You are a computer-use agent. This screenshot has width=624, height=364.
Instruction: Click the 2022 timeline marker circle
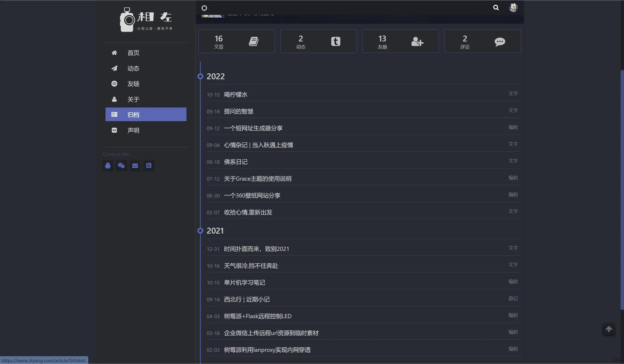pos(200,76)
